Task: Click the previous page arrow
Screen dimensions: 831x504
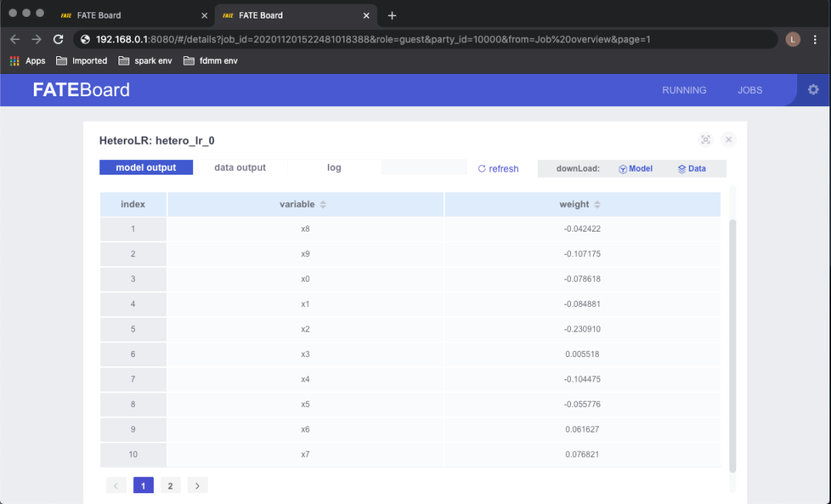Action: pos(116,486)
